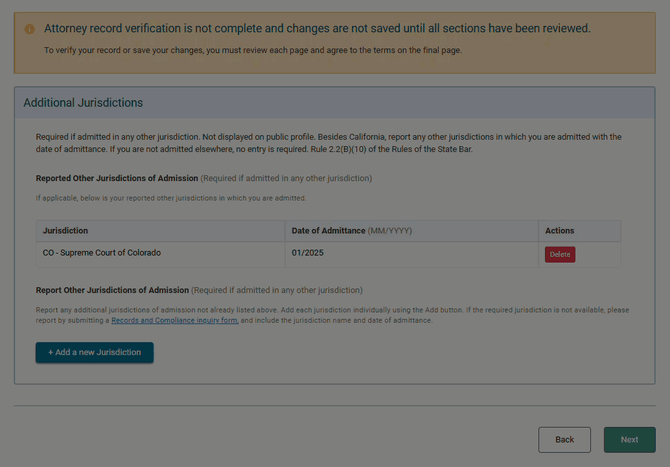
Task: Click the 01/2025 admittance date cell
Action: [308, 253]
